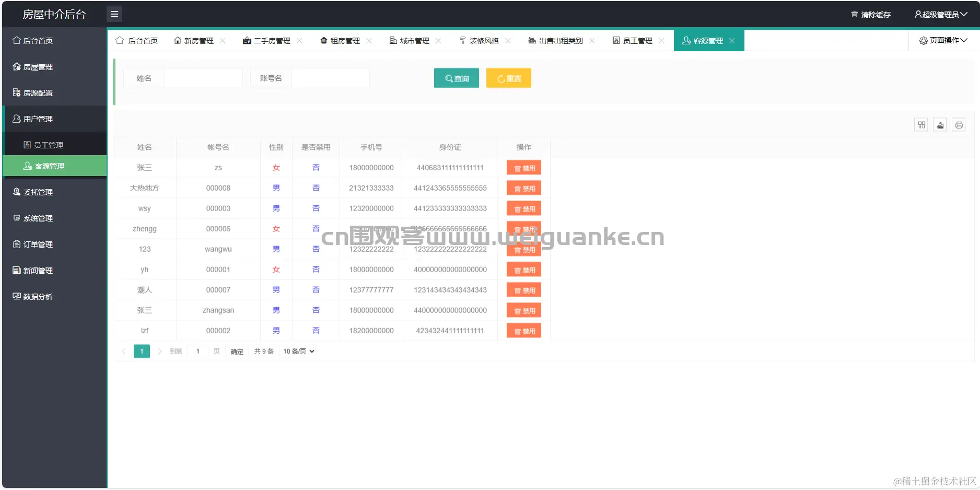Open 后台首页 in the sidebar
Screen dimensions: 980x490
tap(54, 40)
